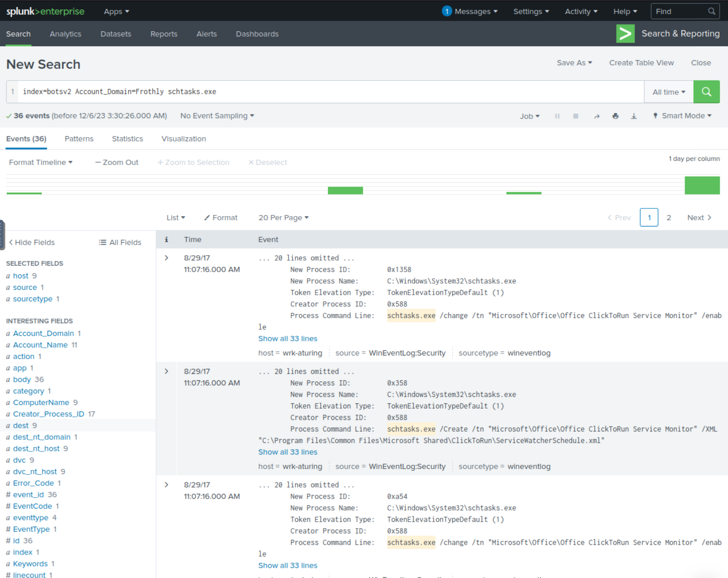Screen dimensions: 728x578
Task: Click Next page link
Action: [x=699, y=218]
